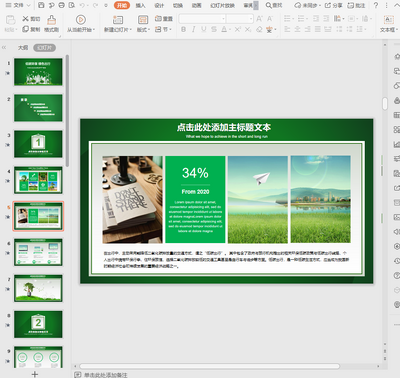Screen dimensions: 400x378
Task: Toggle align left paragraph button
Action: [287, 30]
